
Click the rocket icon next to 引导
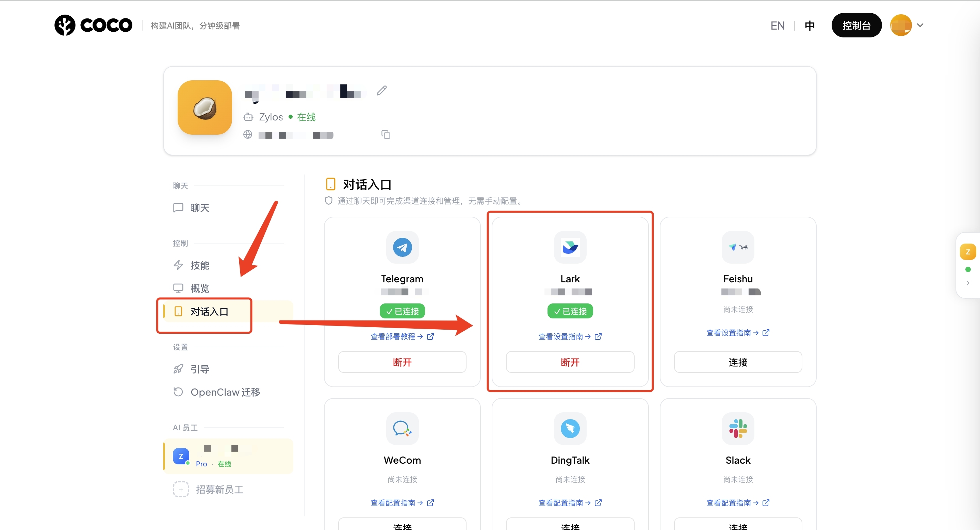(178, 369)
